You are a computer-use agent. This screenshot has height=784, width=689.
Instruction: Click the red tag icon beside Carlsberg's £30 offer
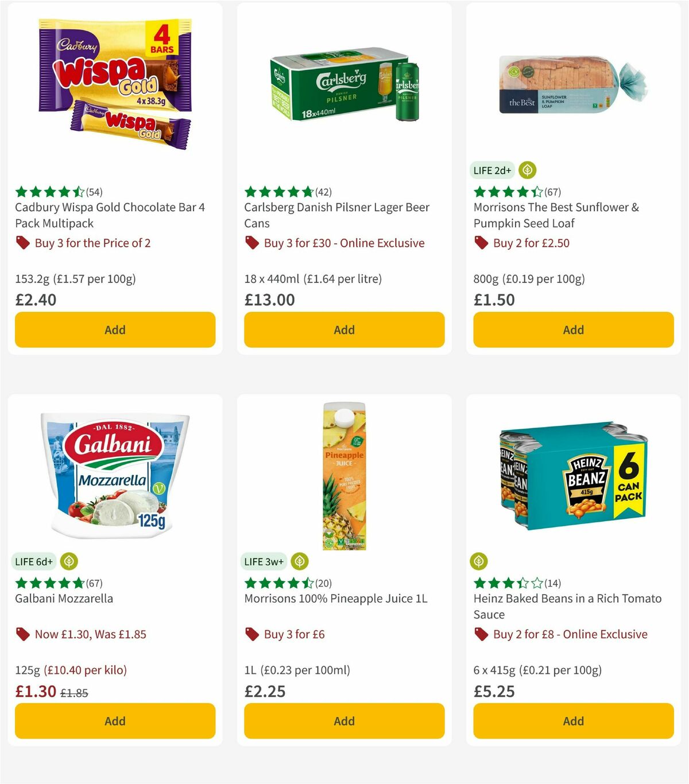(251, 243)
